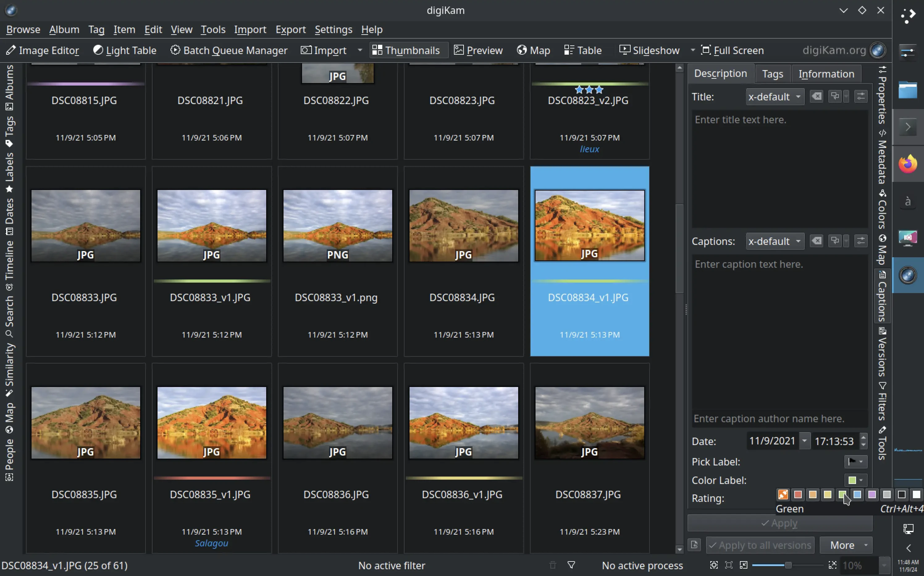Screen dimensions: 924x576
Task: Toggle the icon view filter funnel
Action: pyautogui.click(x=571, y=565)
